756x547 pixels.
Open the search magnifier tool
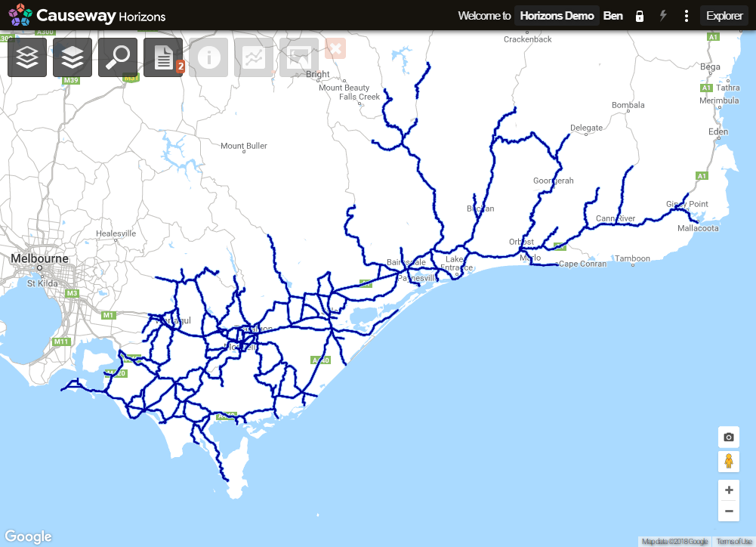117,57
